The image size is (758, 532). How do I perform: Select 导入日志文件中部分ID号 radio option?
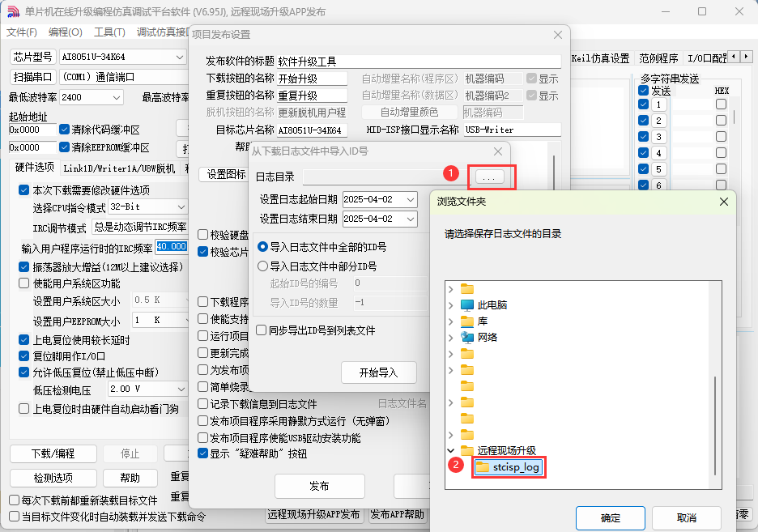[x=262, y=266]
